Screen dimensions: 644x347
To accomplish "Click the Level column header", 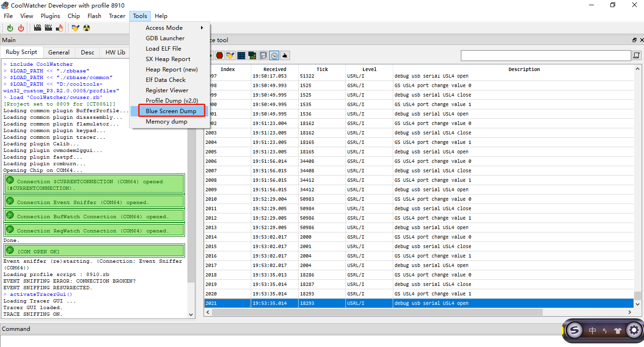I will tap(370, 69).
